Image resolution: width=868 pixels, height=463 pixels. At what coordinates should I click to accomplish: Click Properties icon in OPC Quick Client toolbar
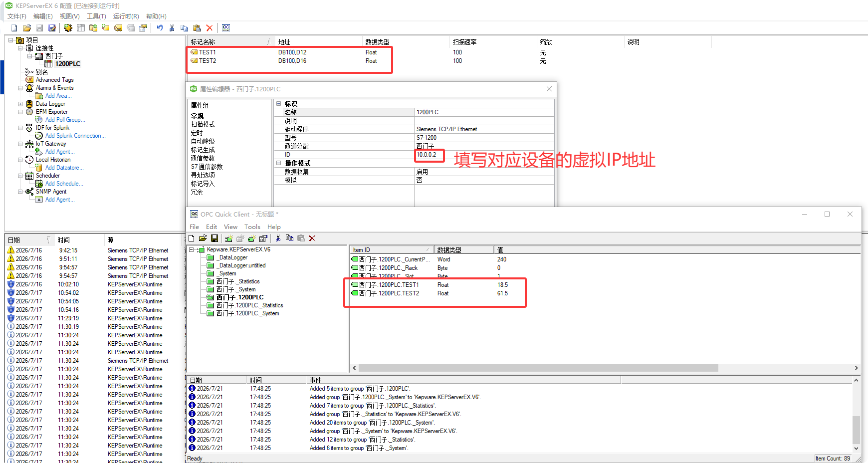click(x=263, y=238)
